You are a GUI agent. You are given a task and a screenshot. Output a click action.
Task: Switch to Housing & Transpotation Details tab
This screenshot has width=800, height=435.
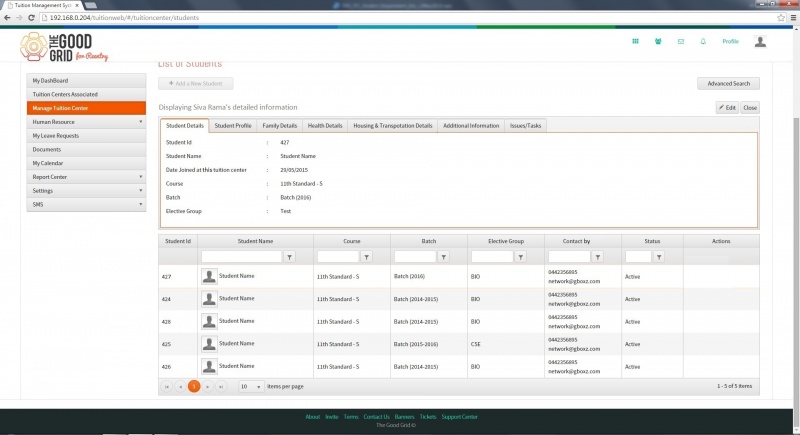click(x=393, y=125)
